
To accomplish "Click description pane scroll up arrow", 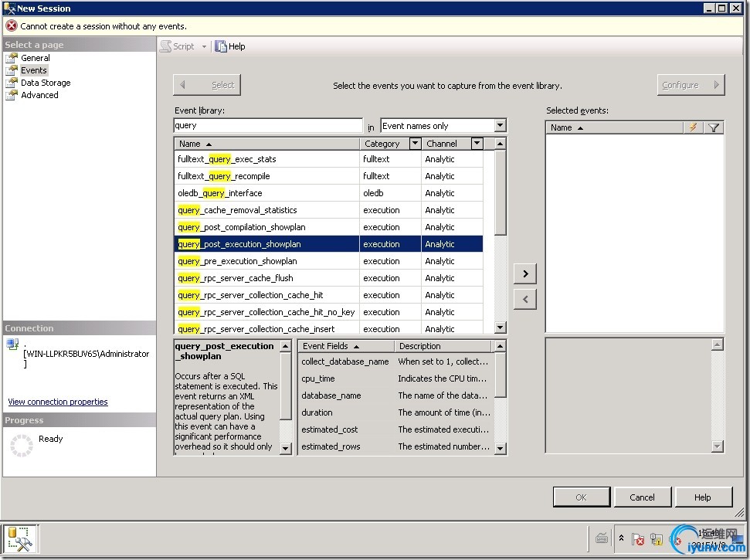I will click(286, 346).
